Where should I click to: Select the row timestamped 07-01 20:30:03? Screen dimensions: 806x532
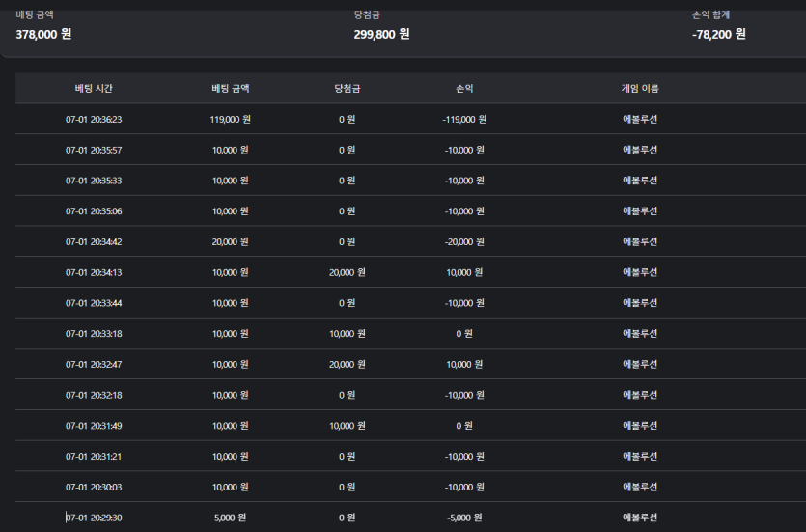coord(410,487)
